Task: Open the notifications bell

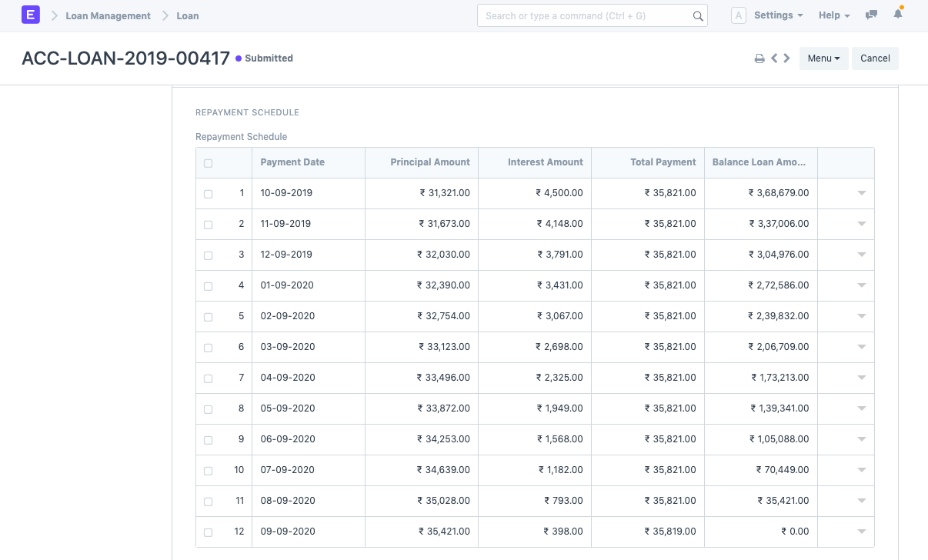Action: coord(897,15)
